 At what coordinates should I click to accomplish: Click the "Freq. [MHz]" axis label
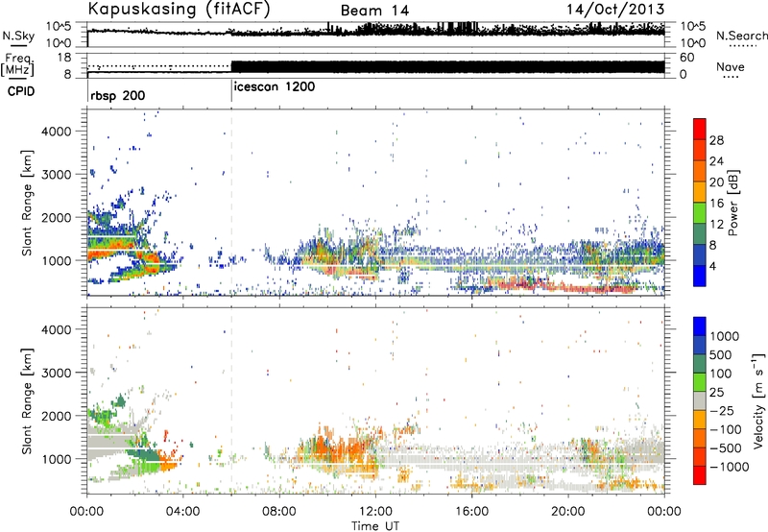pyautogui.click(x=17, y=65)
